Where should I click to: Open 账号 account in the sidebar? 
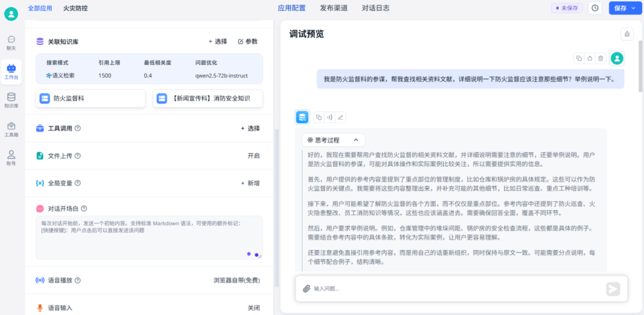click(11, 158)
